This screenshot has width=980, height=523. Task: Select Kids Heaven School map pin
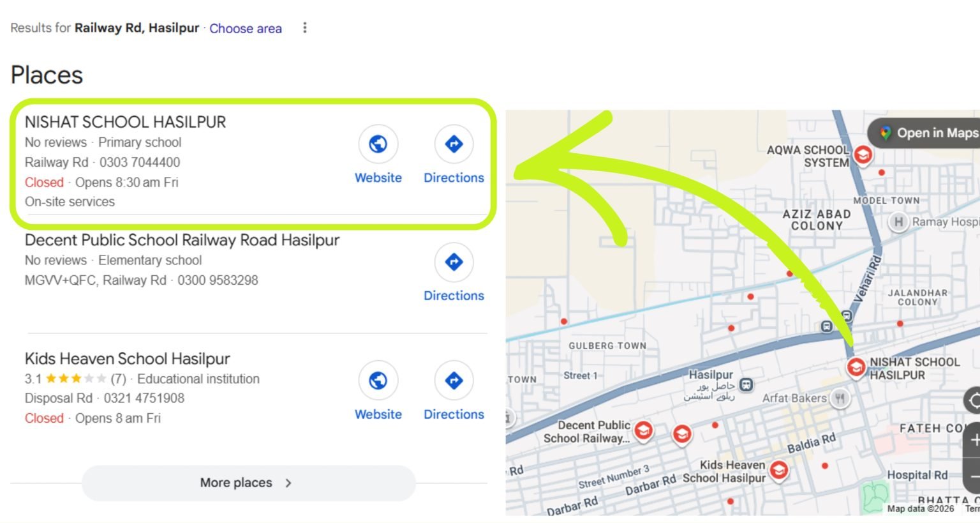point(778,471)
